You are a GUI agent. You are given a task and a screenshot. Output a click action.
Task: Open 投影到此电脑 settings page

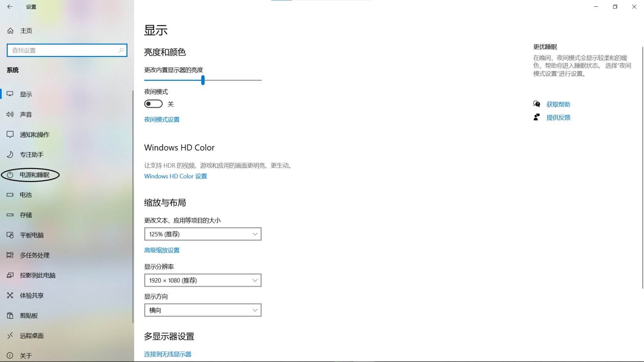point(38,275)
